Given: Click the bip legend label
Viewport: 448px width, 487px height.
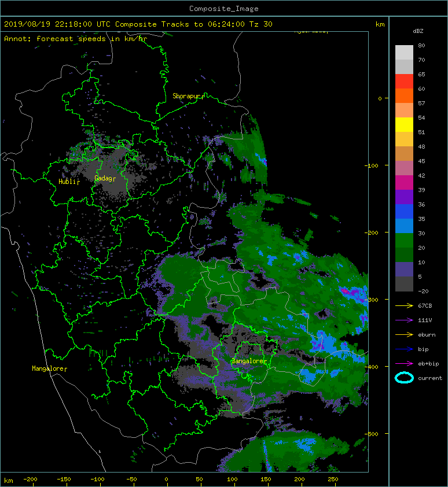Looking at the screenshot, I should click(x=424, y=349).
